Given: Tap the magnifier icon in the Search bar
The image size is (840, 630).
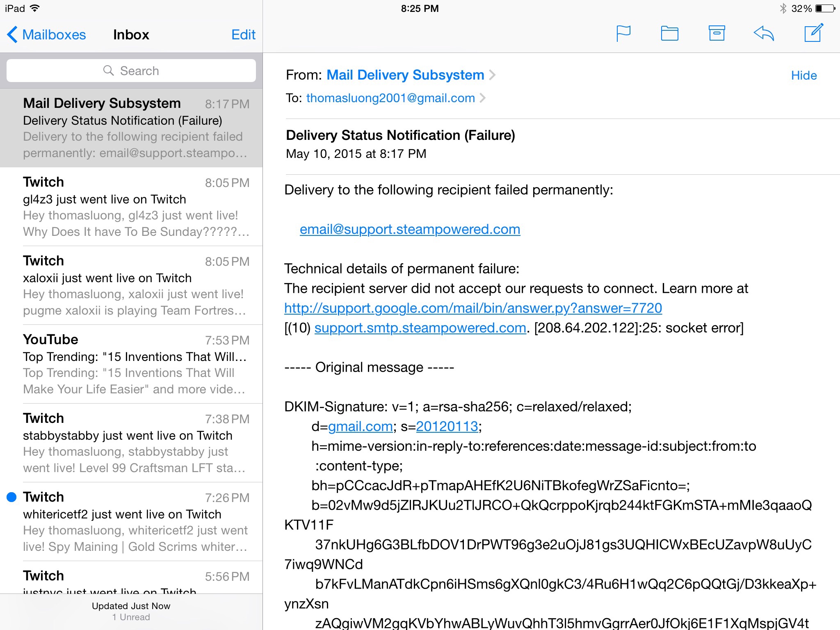Looking at the screenshot, I should (x=108, y=71).
